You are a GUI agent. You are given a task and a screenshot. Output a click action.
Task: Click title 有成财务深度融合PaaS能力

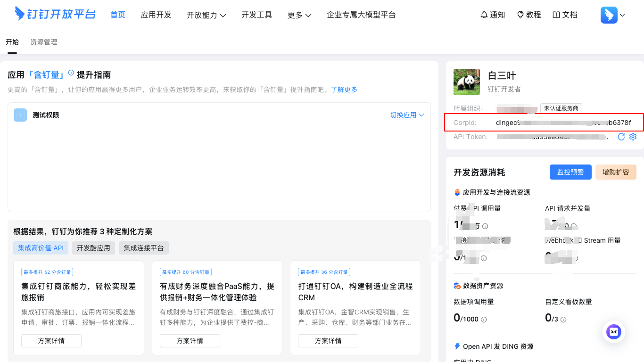coord(217,292)
